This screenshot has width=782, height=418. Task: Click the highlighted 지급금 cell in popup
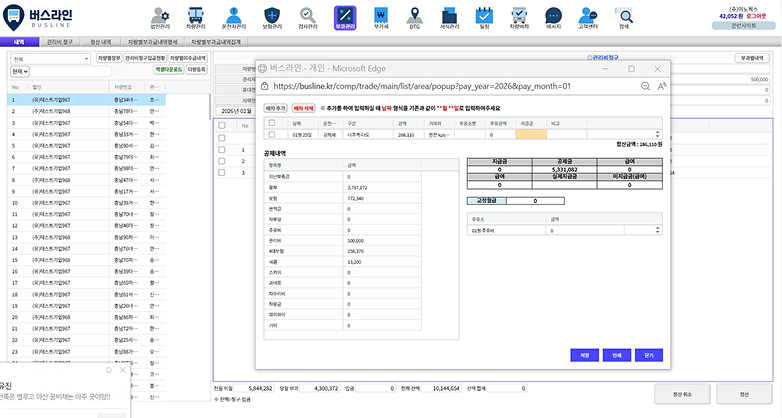(x=531, y=133)
